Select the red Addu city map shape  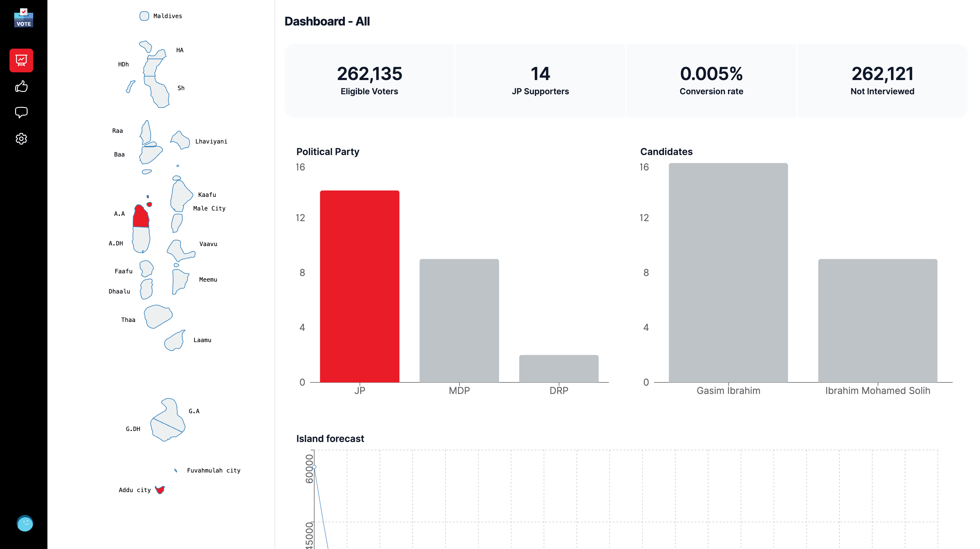pos(160,490)
